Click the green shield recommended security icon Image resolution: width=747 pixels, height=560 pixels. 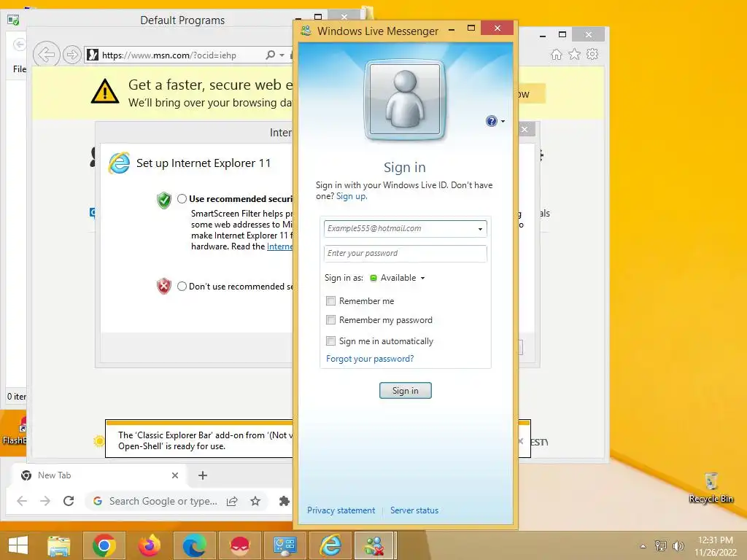pyautogui.click(x=164, y=200)
